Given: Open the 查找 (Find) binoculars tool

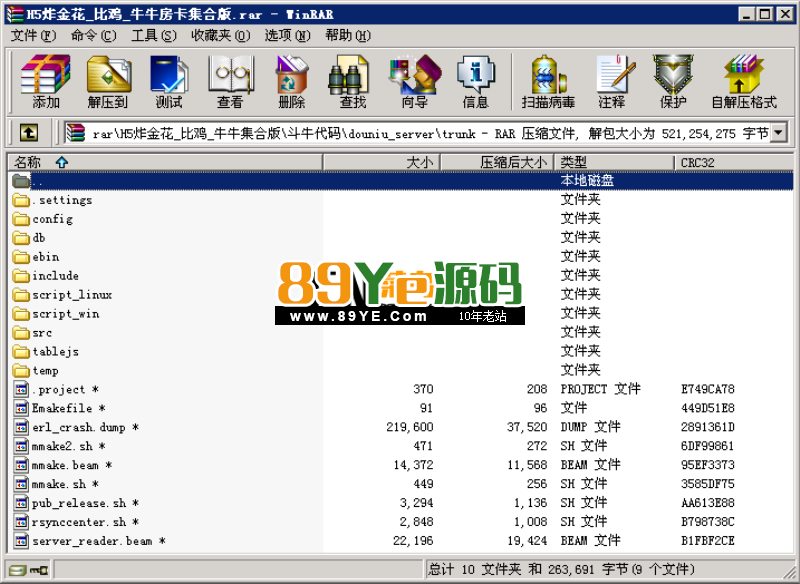Looking at the screenshot, I should point(353,81).
